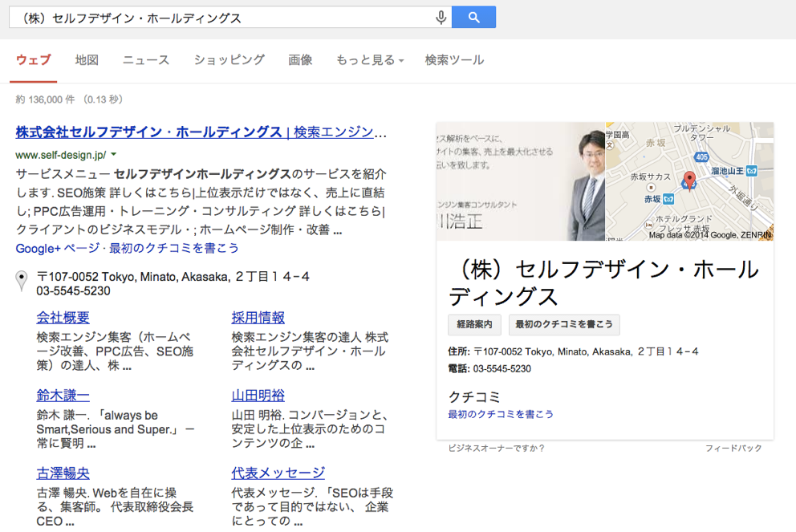
Task: Open the business photo thumbnail of the man
Action: (521, 181)
